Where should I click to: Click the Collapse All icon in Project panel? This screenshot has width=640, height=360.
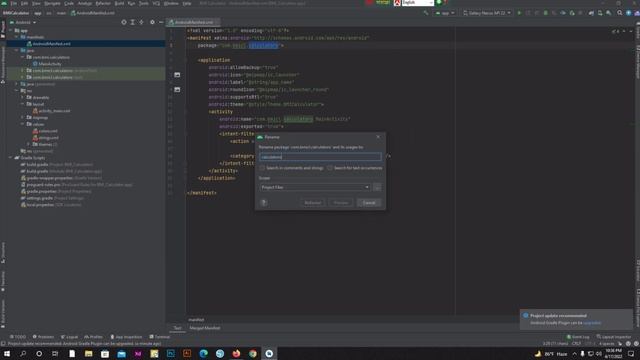[x=142, y=22]
